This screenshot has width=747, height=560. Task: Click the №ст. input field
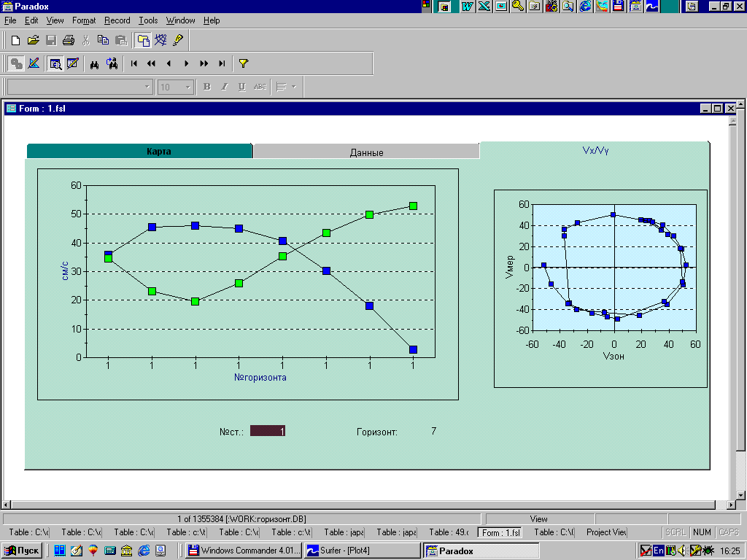[x=267, y=431]
